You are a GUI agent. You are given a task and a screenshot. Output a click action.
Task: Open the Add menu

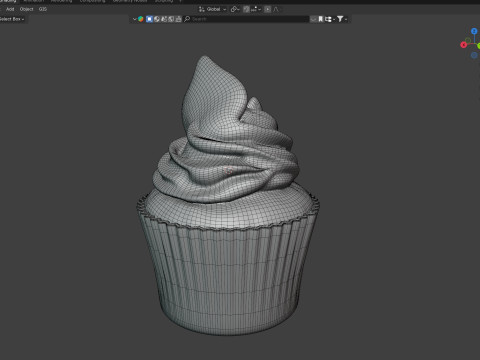[x=10, y=9]
